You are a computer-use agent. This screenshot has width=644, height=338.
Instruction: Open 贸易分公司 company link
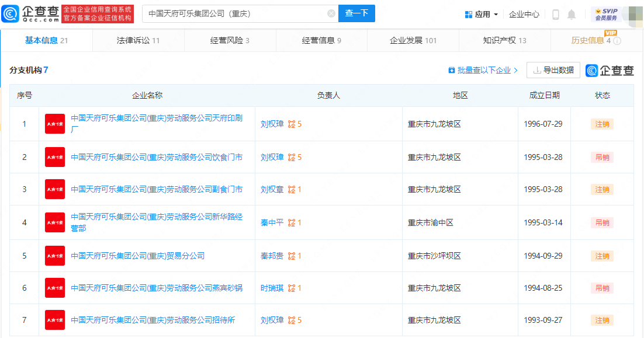click(x=137, y=256)
